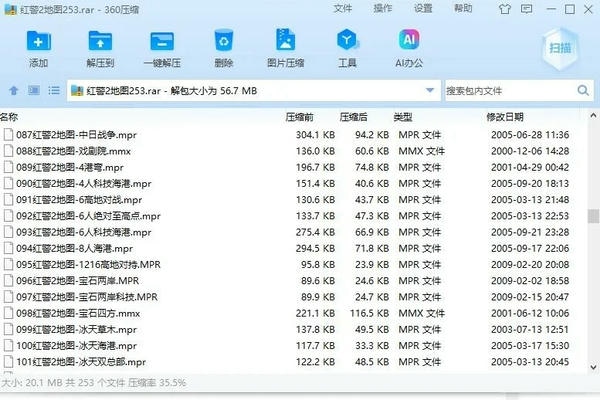Switch to thumbnail view icon
Image resolution: width=600 pixels, height=400 pixels.
click(34, 90)
